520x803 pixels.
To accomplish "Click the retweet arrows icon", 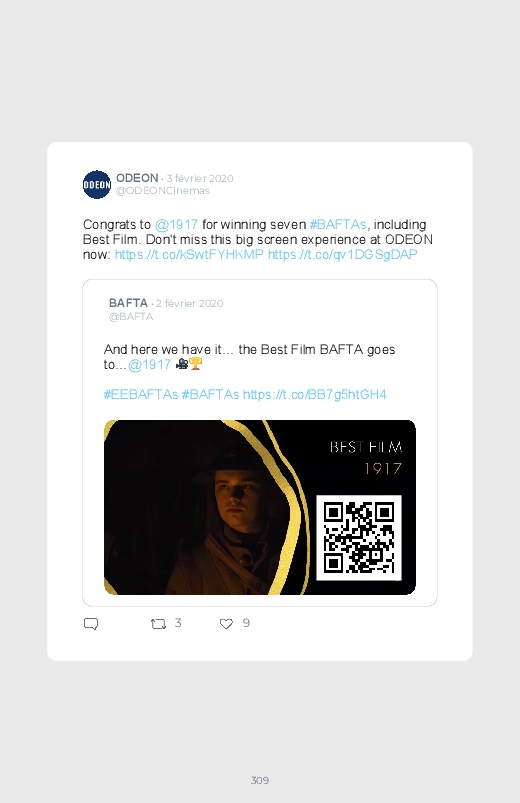I will (x=158, y=624).
